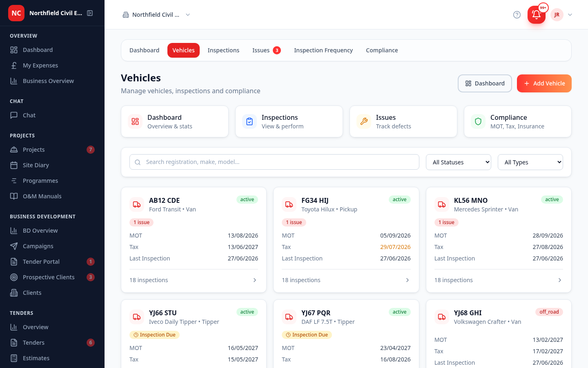Open BD Overview in sidebar
This screenshot has height=368, width=588.
(x=52, y=231)
